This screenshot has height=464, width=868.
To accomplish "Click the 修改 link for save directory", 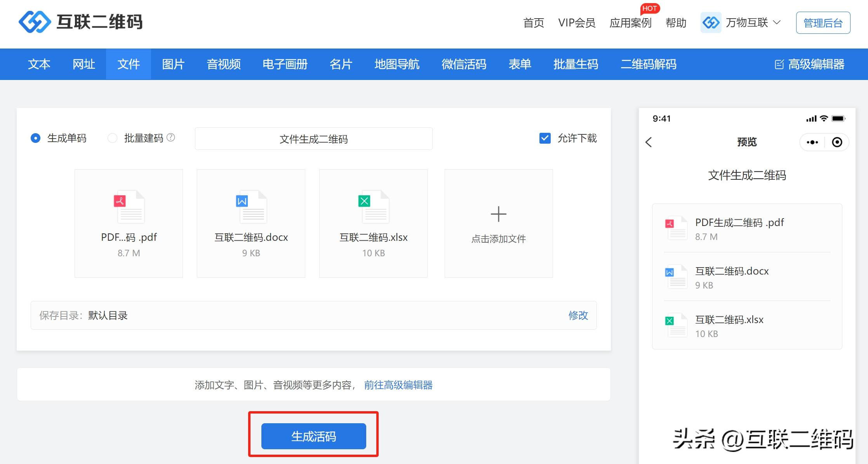I will pos(578,315).
